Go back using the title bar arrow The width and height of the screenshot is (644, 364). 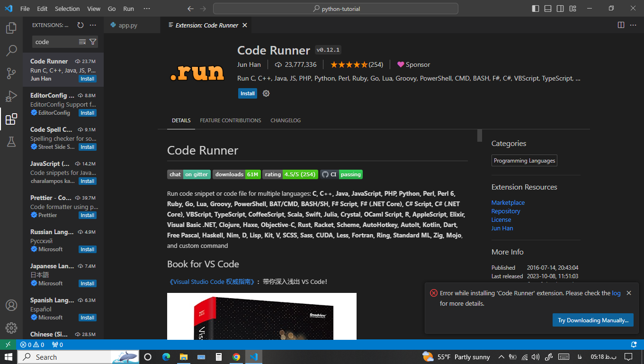point(190,9)
